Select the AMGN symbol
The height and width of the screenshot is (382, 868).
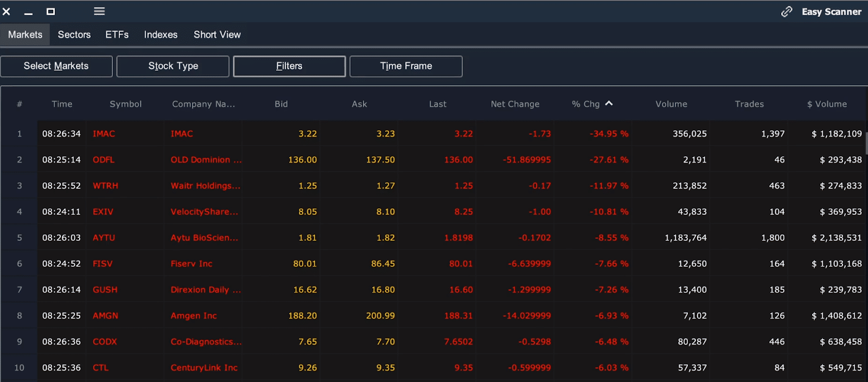point(105,316)
